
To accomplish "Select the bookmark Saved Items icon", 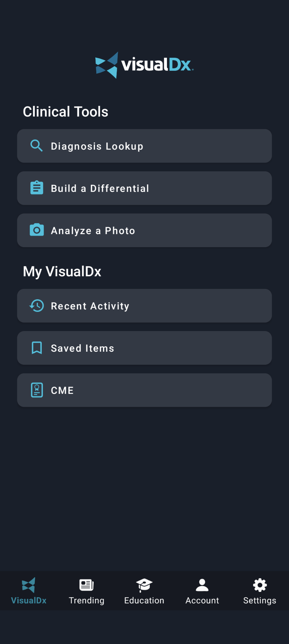I will pos(37,348).
